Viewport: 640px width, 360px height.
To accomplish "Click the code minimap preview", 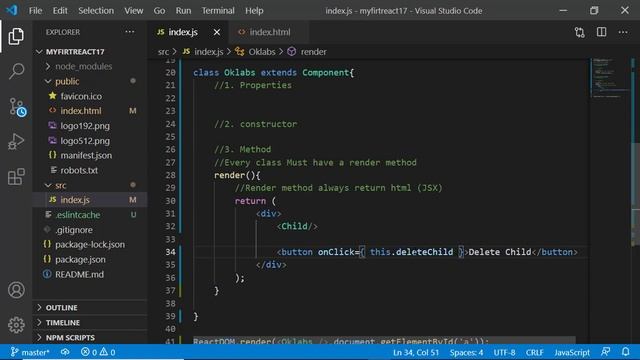I will tap(610, 78).
